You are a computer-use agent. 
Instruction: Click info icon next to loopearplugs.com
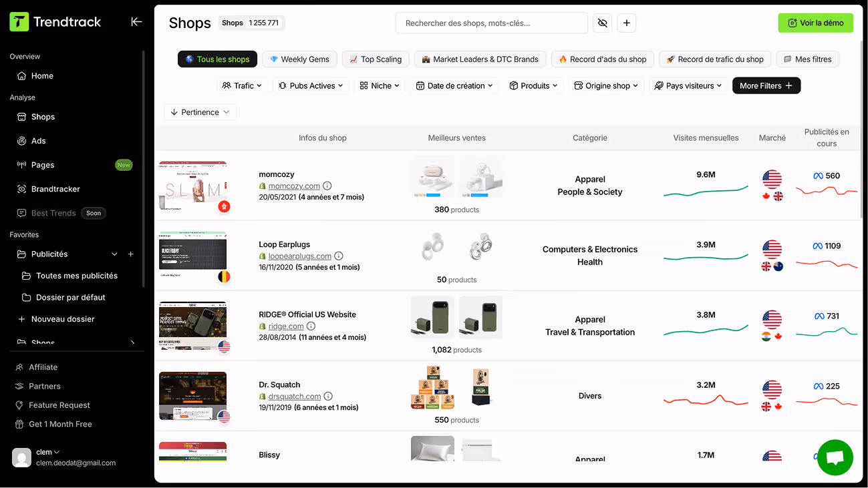pyautogui.click(x=339, y=256)
